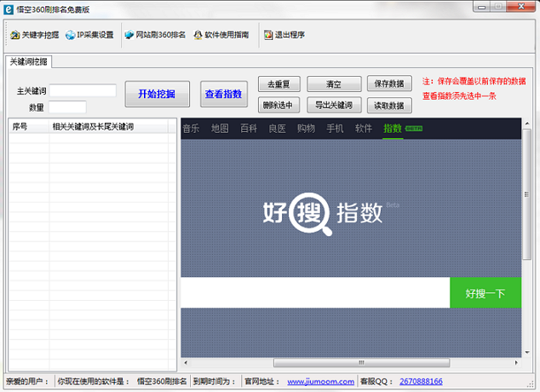Open 软件使用指南 penguin icon
The width and height of the screenshot is (540, 392).
tap(198, 35)
